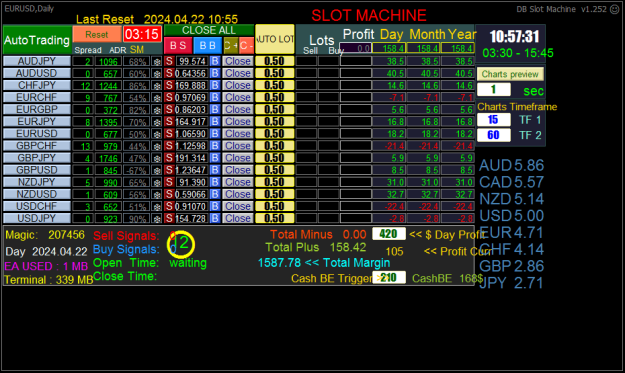The image size is (625, 373).
Task: Click the snowflake icon in the GBPCHF row
Action: pos(157,146)
